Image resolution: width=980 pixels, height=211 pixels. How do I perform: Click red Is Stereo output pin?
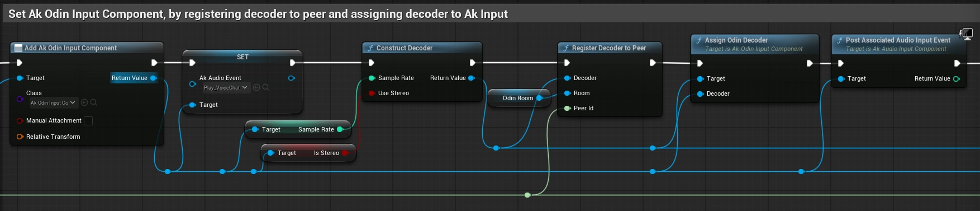[345, 153]
